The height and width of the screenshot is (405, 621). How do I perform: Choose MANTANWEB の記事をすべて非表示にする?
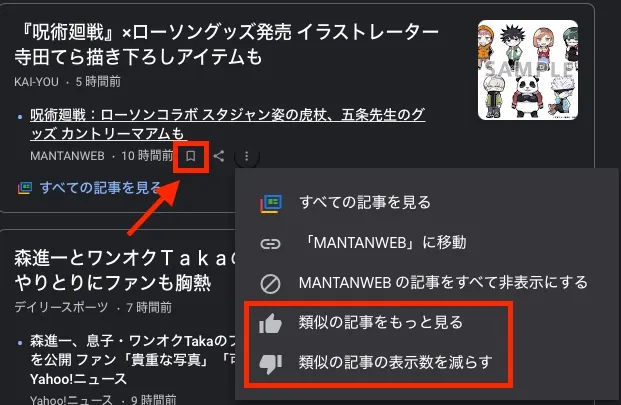tap(443, 283)
